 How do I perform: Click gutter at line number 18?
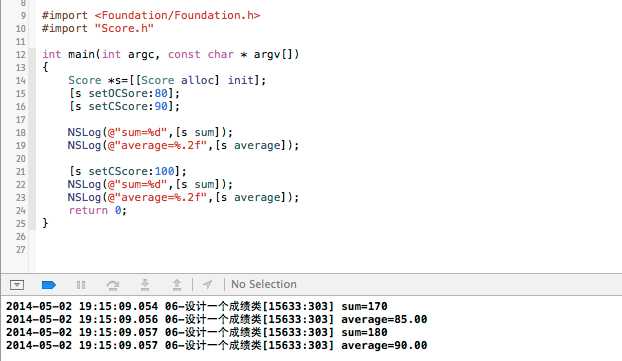coord(21,132)
